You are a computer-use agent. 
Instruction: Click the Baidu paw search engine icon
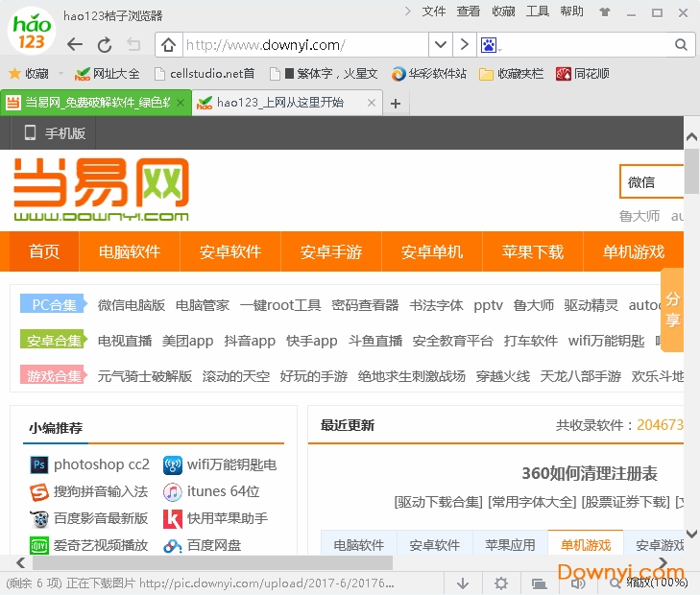coord(489,44)
